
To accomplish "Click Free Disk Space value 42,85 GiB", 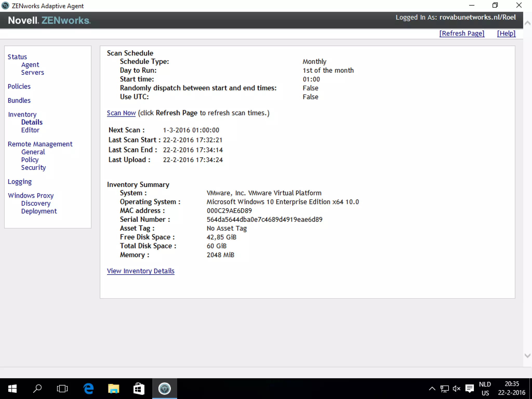I will tap(221, 237).
